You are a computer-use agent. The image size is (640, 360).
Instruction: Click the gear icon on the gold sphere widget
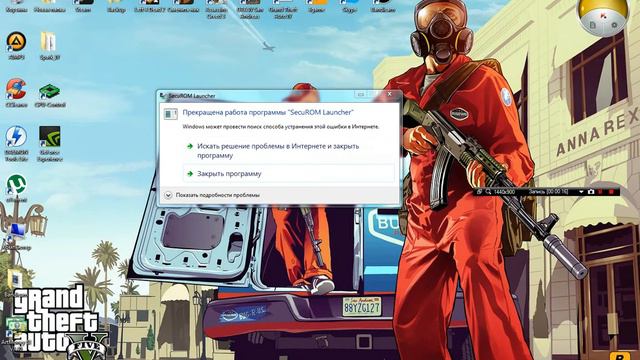614,25
